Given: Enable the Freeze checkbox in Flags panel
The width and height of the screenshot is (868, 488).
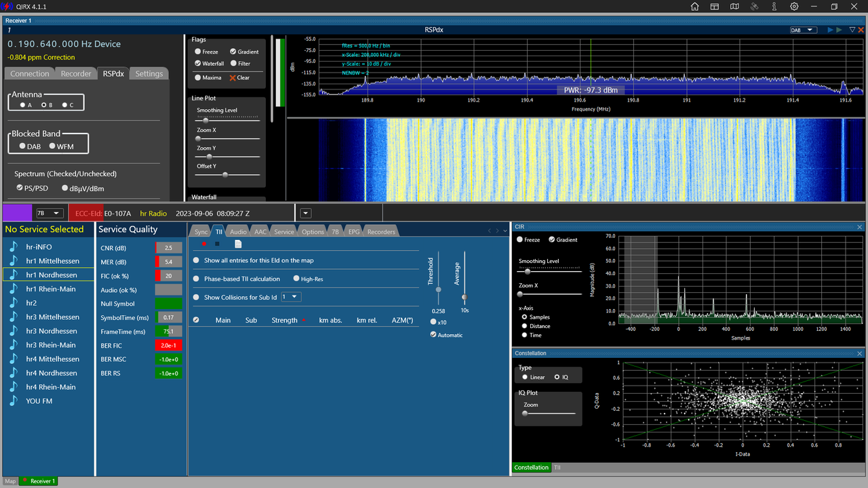Looking at the screenshot, I should click(197, 51).
